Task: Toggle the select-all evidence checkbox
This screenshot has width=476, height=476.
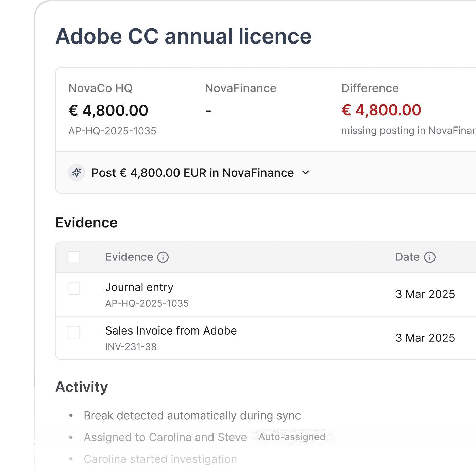Action: 74,257
